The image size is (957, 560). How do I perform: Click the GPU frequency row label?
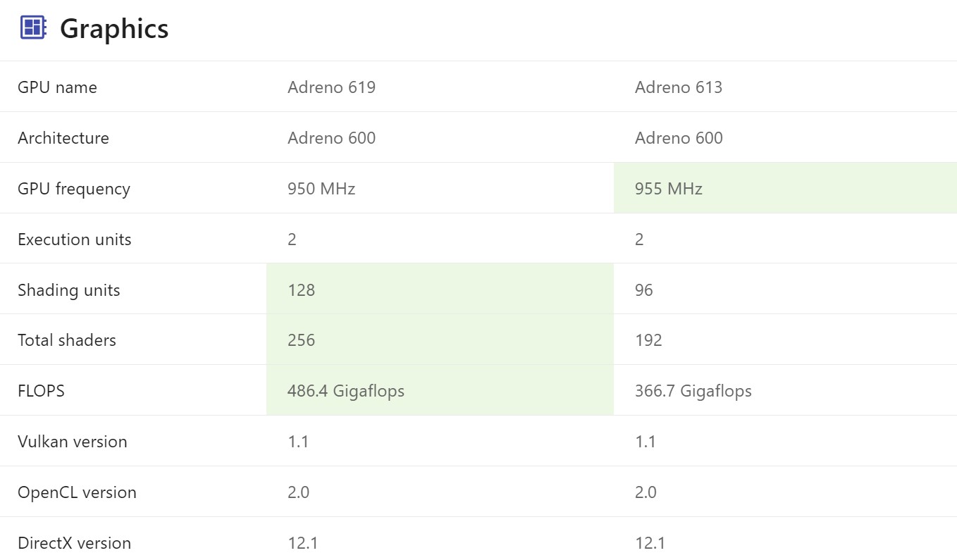tap(74, 189)
